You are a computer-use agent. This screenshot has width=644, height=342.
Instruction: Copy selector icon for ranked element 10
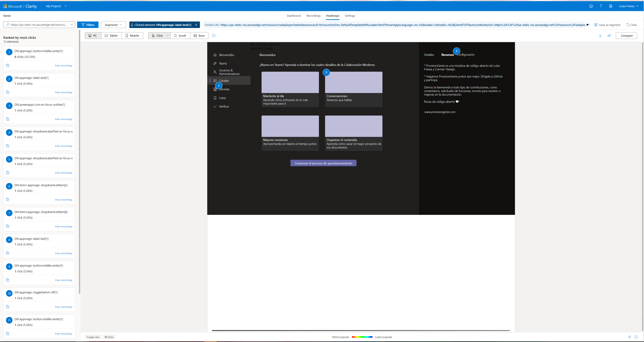[8, 307]
